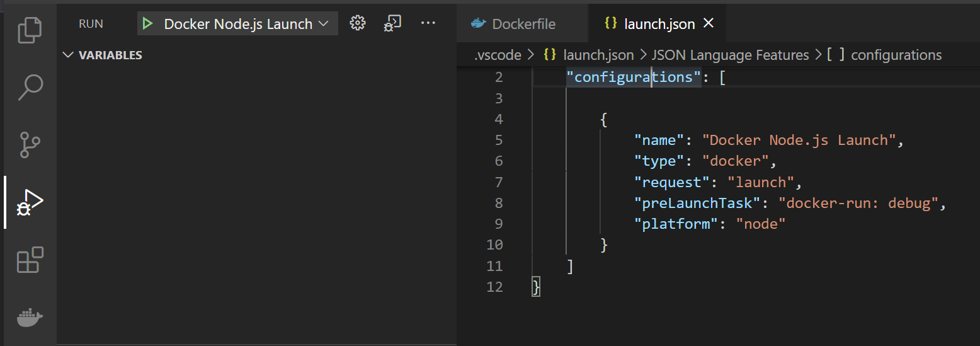This screenshot has height=346, width=980.
Task: Click line number 12 in the gutter
Action: click(495, 287)
